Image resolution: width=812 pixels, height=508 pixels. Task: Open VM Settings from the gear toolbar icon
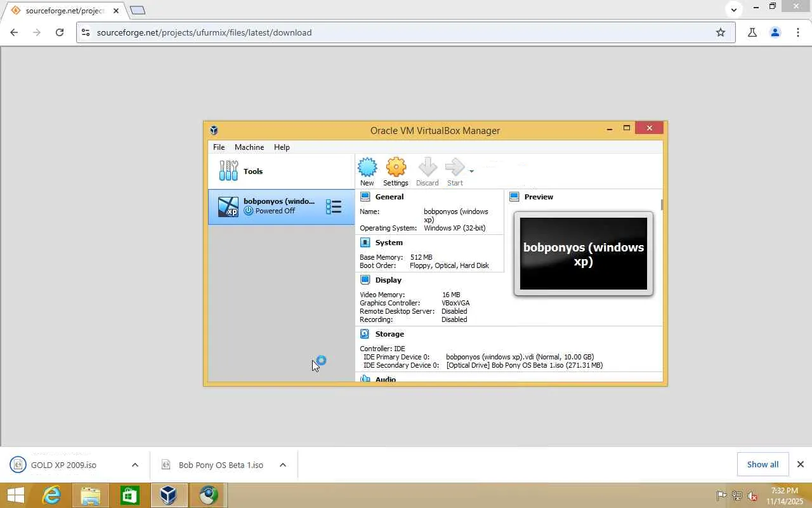(x=396, y=172)
